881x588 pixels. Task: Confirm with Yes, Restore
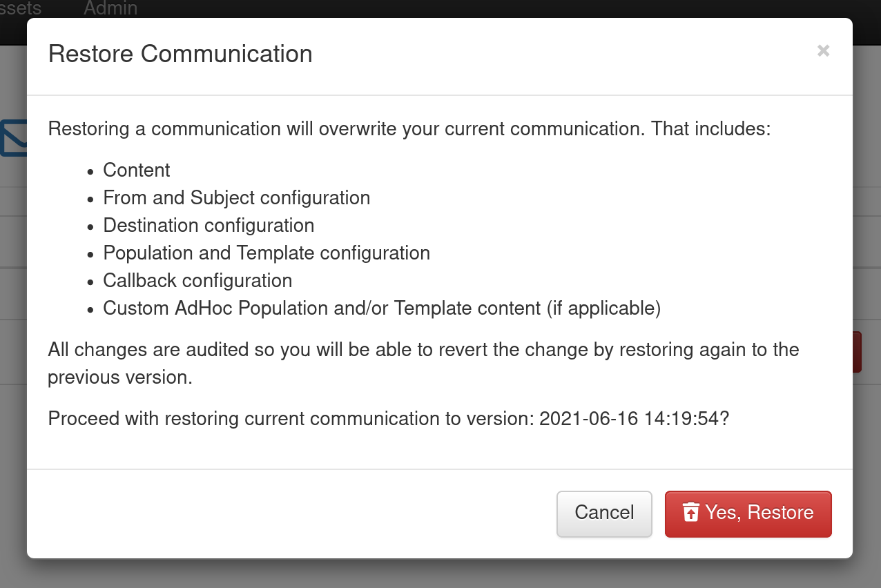point(748,513)
